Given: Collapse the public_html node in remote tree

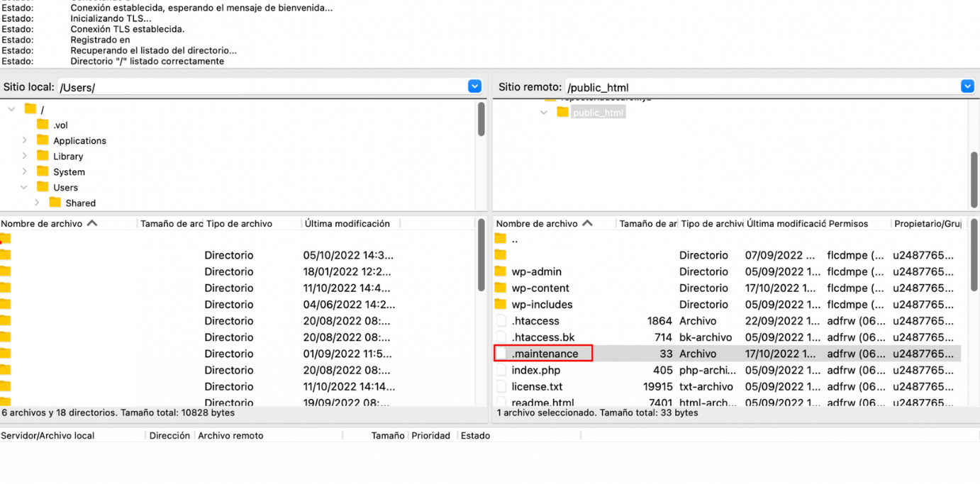Looking at the screenshot, I should tap(544, 113).
